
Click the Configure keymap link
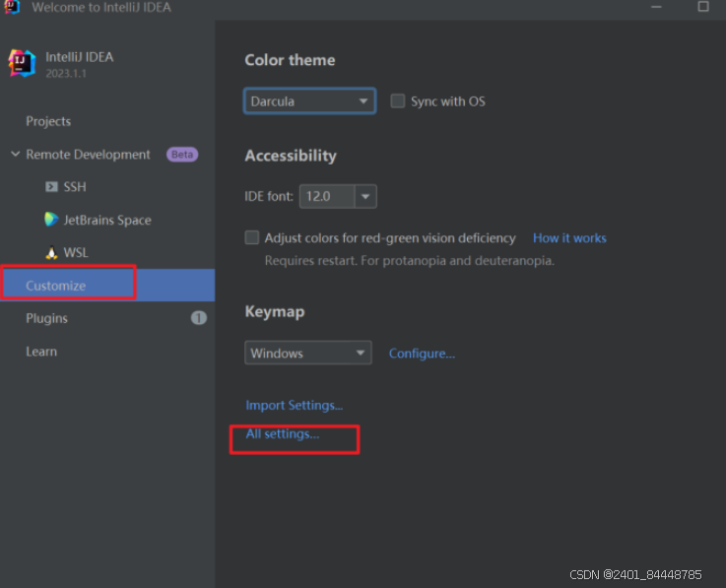pyautogui.click(x=422, y=354)
